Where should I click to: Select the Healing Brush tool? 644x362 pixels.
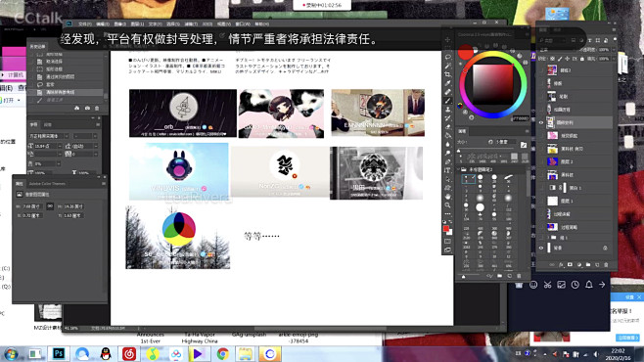pyautogui.click(x=447, y=92)
